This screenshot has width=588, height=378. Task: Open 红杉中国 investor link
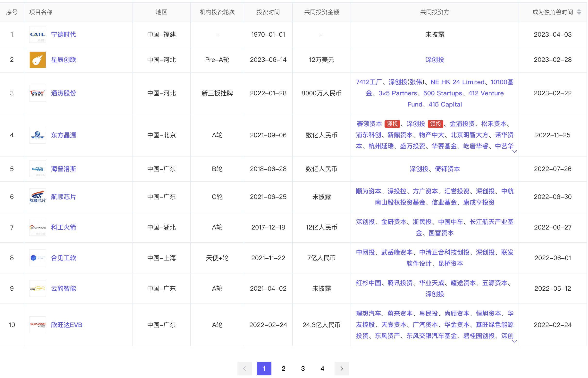pyautogui.click(x=369, y=283)
